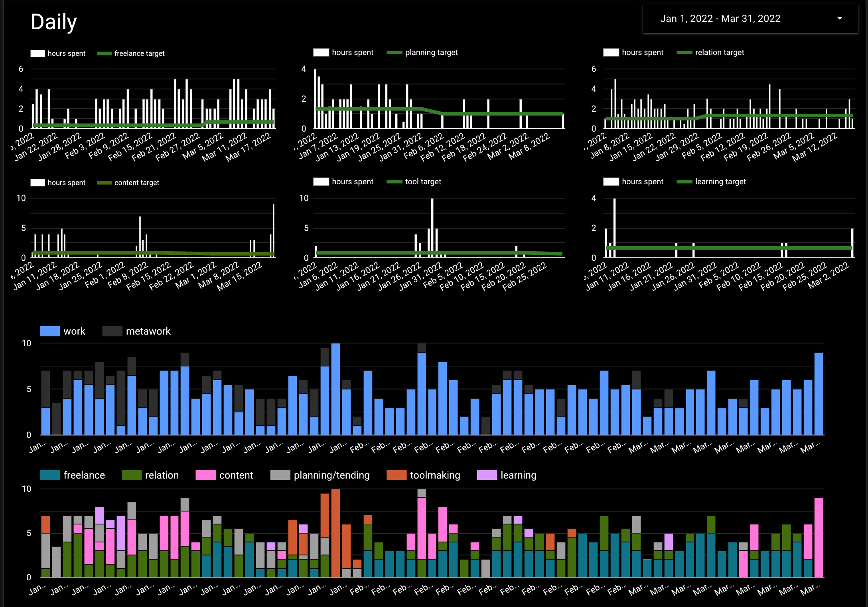Open the date range dropdown arrow
The image size is (868, 607).
(x=840, y=18)
